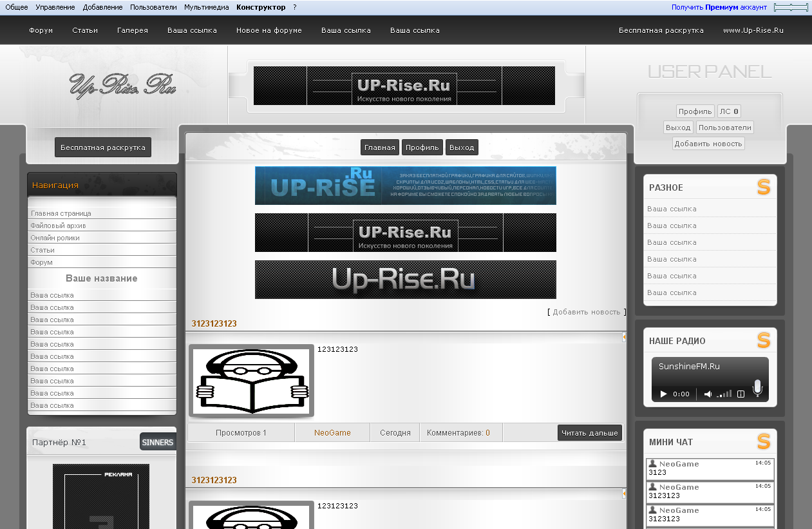812x529 pixels.
Task: Click Выход button next to Главная
Action: 462,148
